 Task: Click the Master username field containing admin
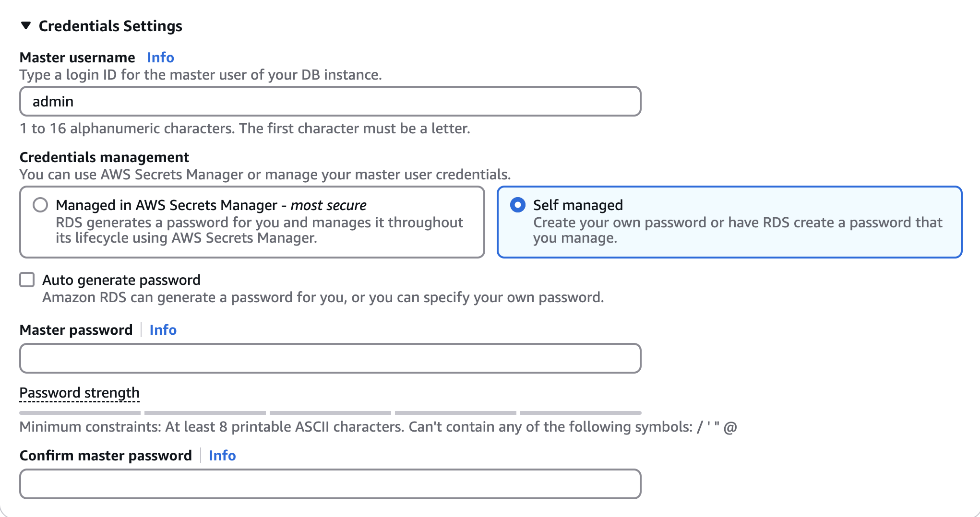click(x=330, y=101)
